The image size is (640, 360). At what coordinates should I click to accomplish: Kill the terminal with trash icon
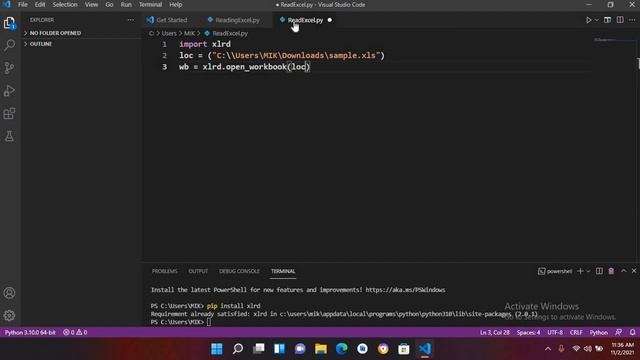(x=611, y=271)
